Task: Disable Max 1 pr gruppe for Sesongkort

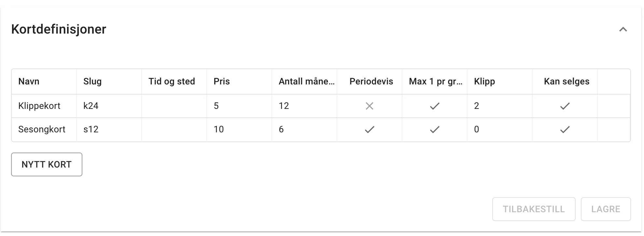Action: pyautogui.click(x=434, y=130)
